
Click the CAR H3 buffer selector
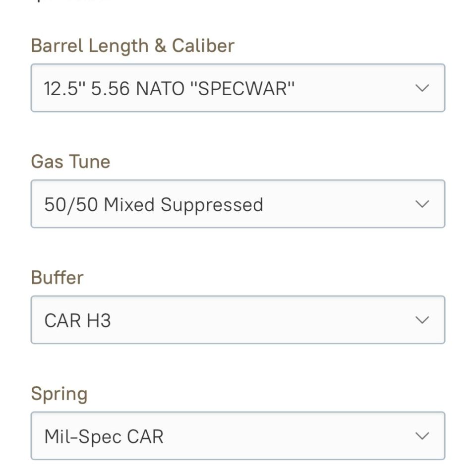pos(238,320)
